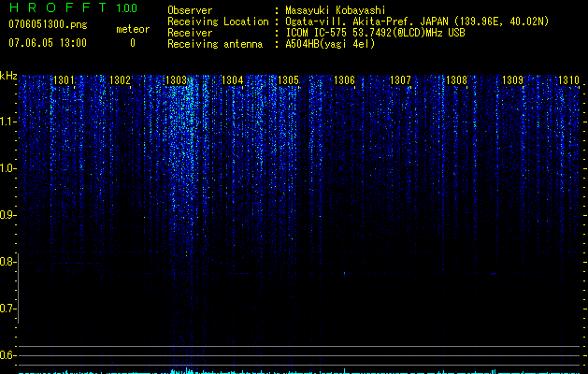Click the 1301 time marker
The height and width of the screenshot is (374, 588).
pyautogui.click(x=64, y=80)
